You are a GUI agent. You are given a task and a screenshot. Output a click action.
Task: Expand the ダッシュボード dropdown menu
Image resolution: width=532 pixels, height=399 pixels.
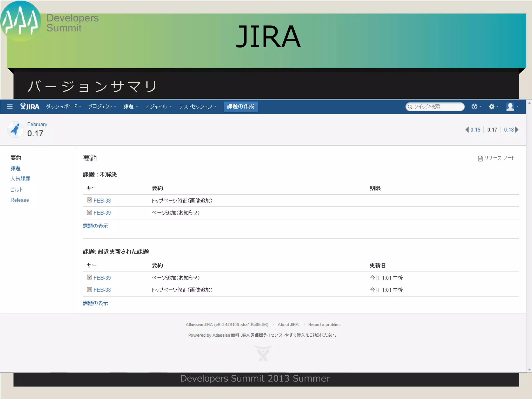click(x=64, y=107)
